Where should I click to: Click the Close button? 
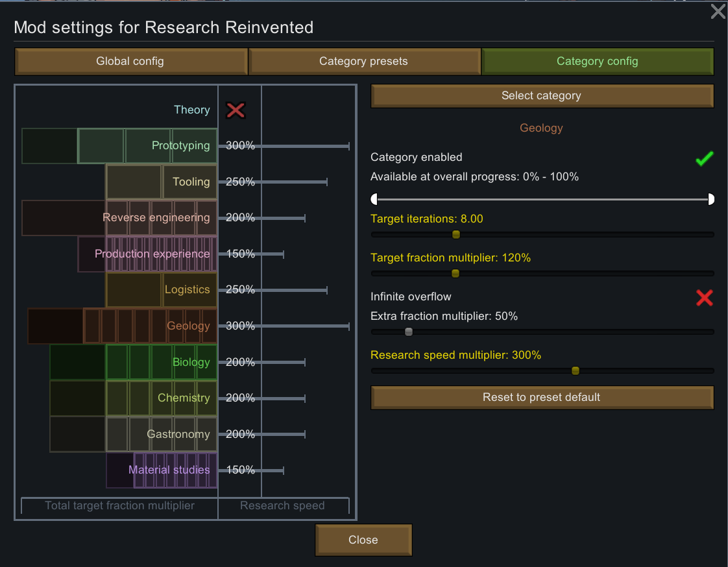(x=363, y=540)
